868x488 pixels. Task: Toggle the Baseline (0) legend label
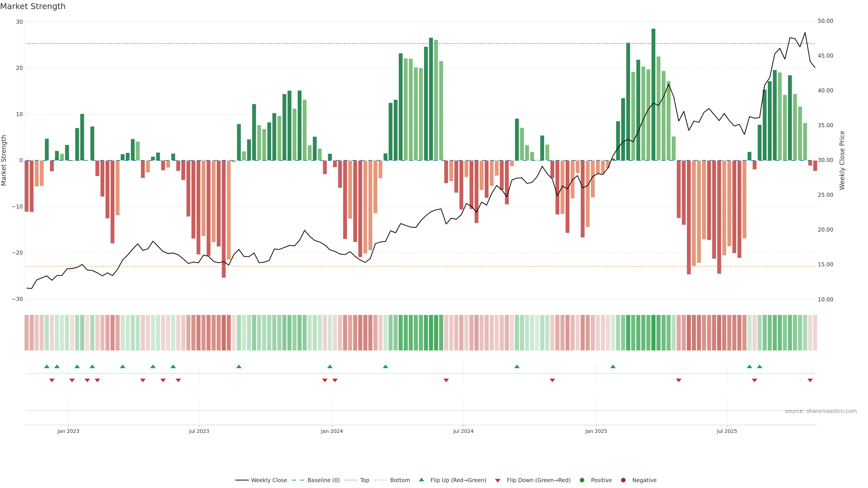pyautogui.click(x=323, y=480)
